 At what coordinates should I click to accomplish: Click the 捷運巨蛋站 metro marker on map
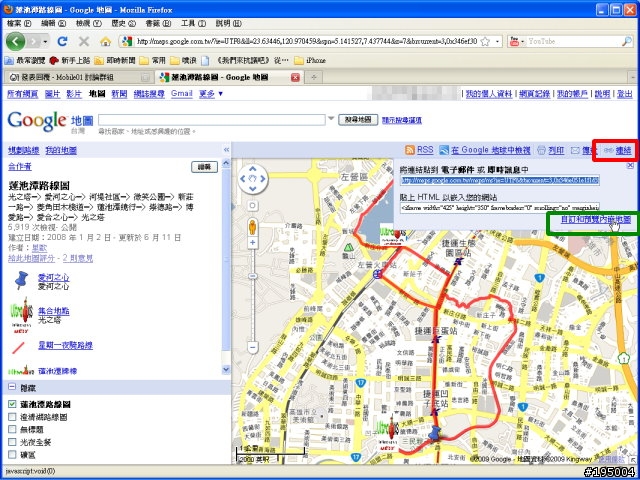[x=437, y=339]
